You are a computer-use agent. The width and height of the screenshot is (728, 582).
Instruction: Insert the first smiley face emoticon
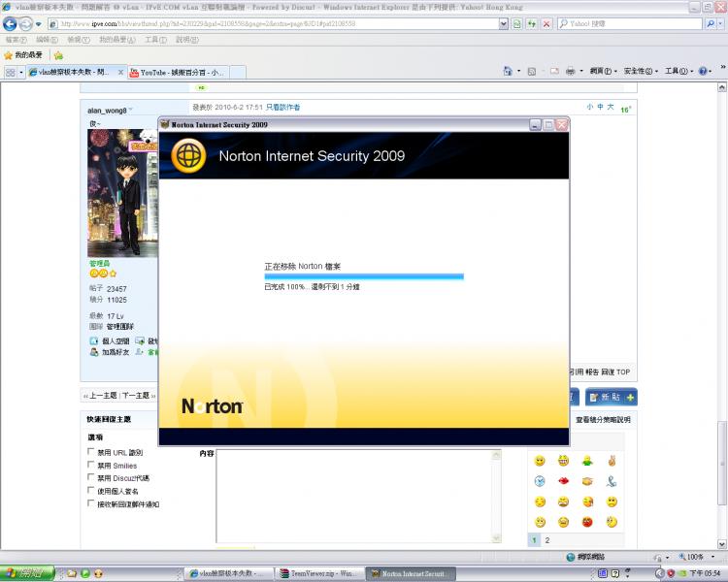(x=540, y=461)
